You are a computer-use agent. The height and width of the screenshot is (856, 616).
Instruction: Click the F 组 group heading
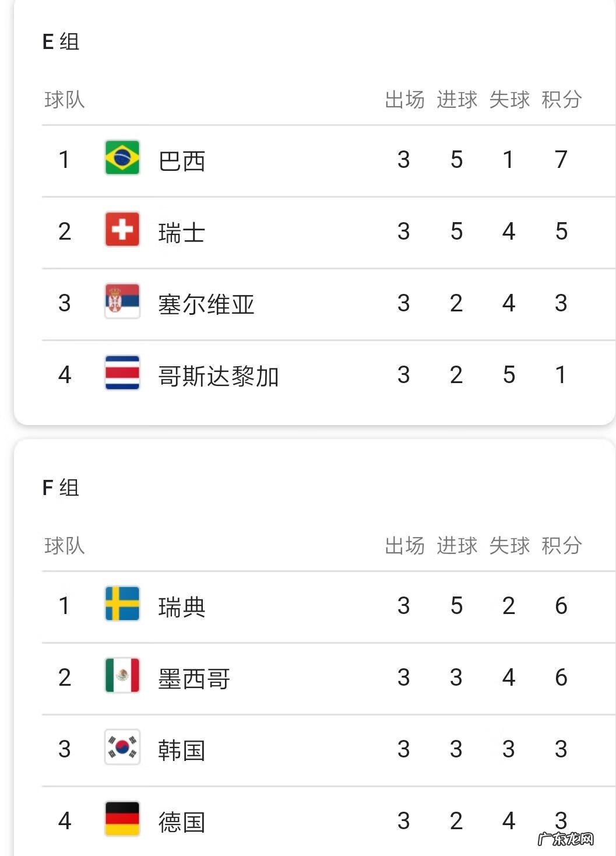pyautogui.click(x=61, y=487)
